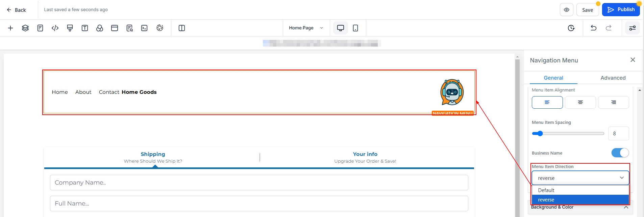Open the custom code icon

click(55, 28)
